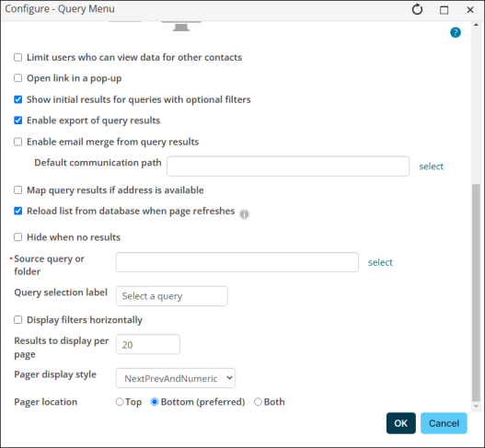Image resolution: width=485 pixels, height=448 pixels.
Task: Enable Limit users who can view data
Action: pyautogui.click(x=17, y=58)
